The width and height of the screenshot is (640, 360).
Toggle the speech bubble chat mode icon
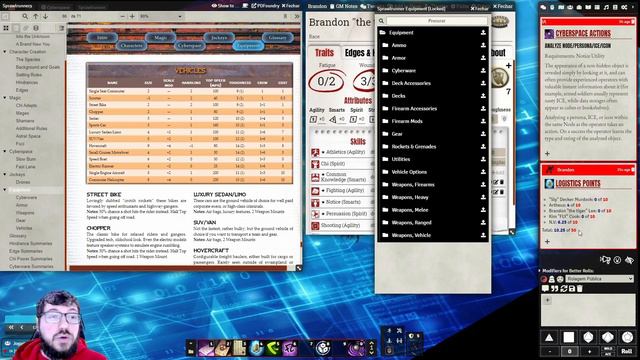click(x=545, y=289)
